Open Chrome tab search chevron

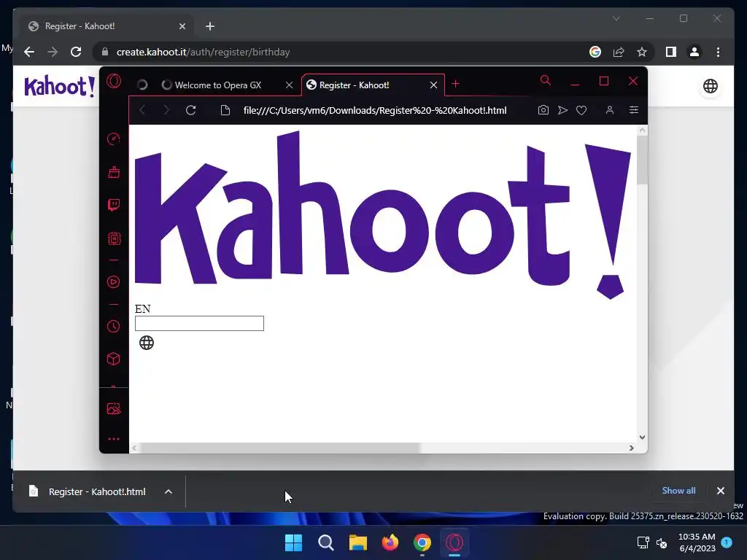click(616, 18)
